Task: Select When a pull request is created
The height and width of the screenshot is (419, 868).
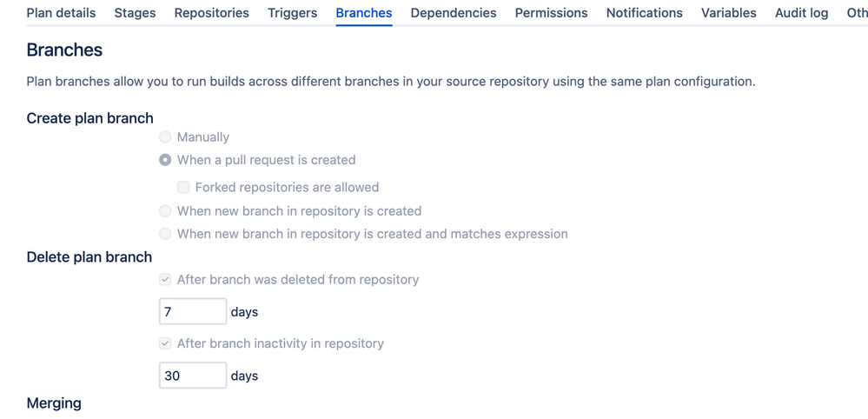Action: click(x=165, y=160)
